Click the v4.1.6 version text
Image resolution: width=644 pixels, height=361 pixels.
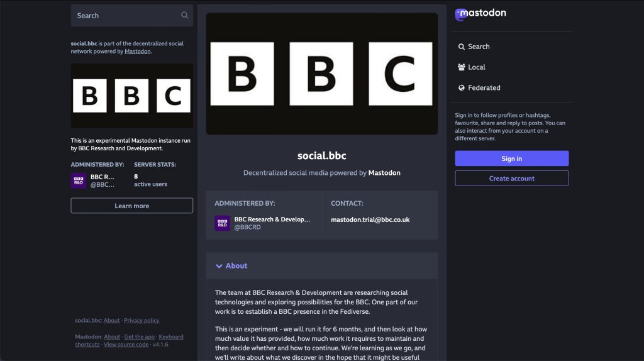coord(160,345)
